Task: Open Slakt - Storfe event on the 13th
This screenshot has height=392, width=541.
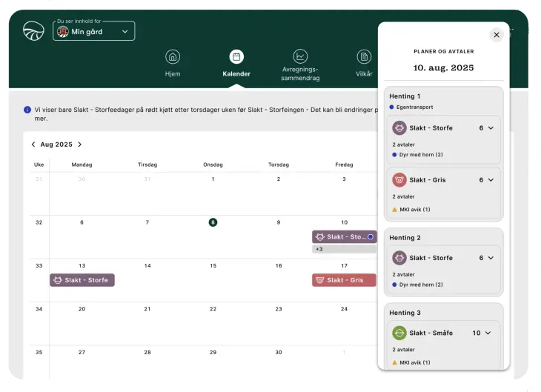Action: pyautogui.click(x=82, y=280)
